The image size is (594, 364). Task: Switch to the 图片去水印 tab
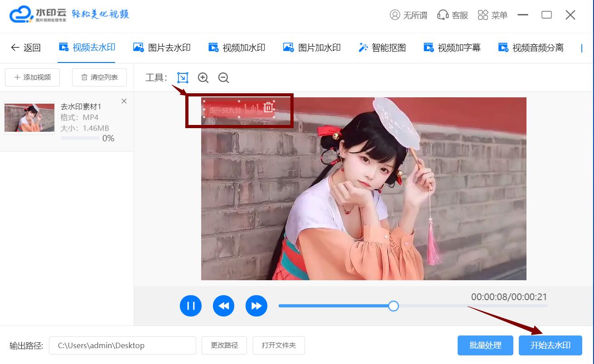pos(162,47)
